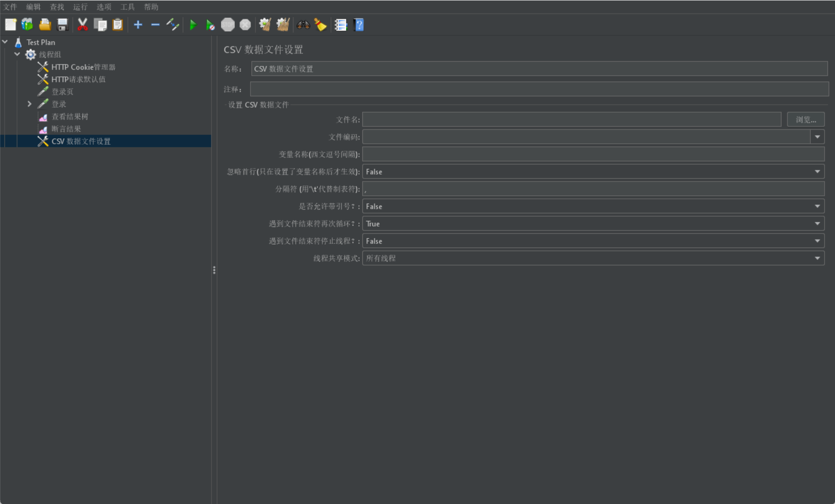
Task: Collapse the 线程组 thread group node
Action: [17, 54]
